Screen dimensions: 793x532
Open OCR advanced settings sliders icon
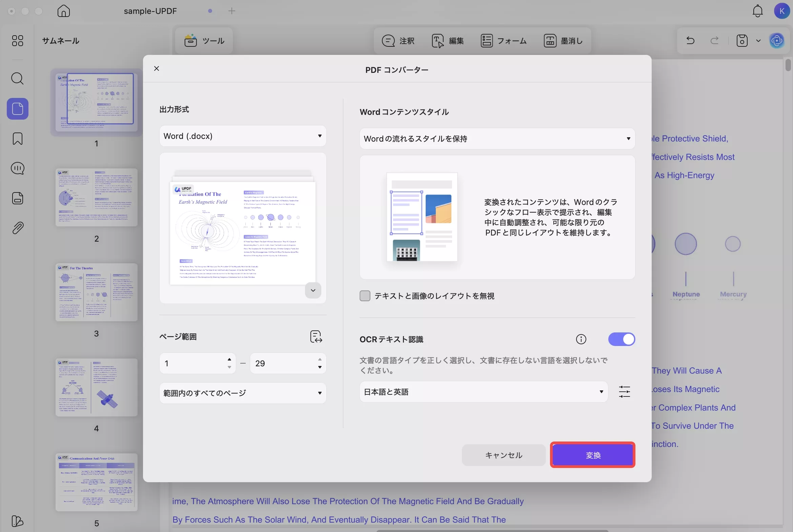[624, 391]
